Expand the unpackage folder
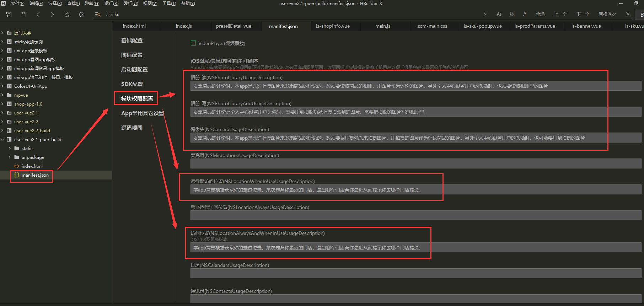This screenshot has width=644, height=306. coord(10,157)
